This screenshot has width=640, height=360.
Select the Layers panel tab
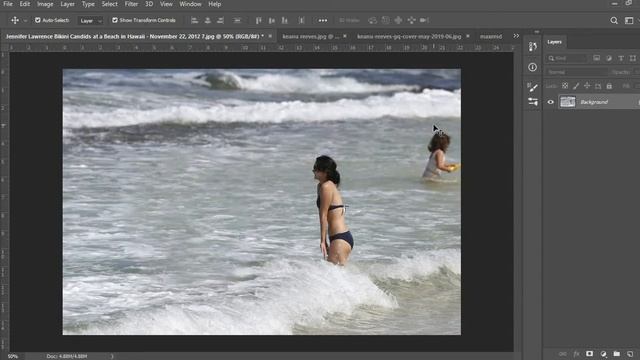(x=554, y=42)
